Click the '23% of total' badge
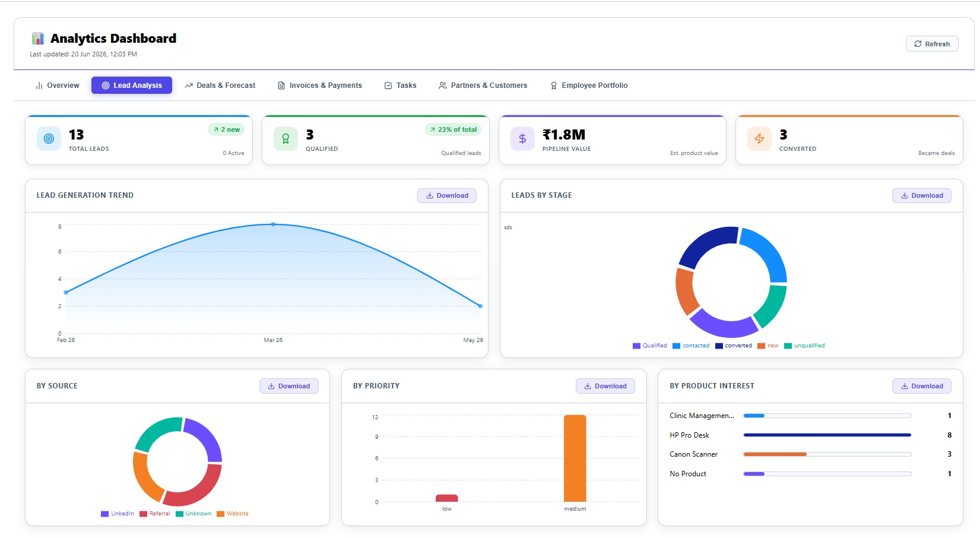Image resolution: width=980 pixels, height=538 pixels. [x=453, y=129]
